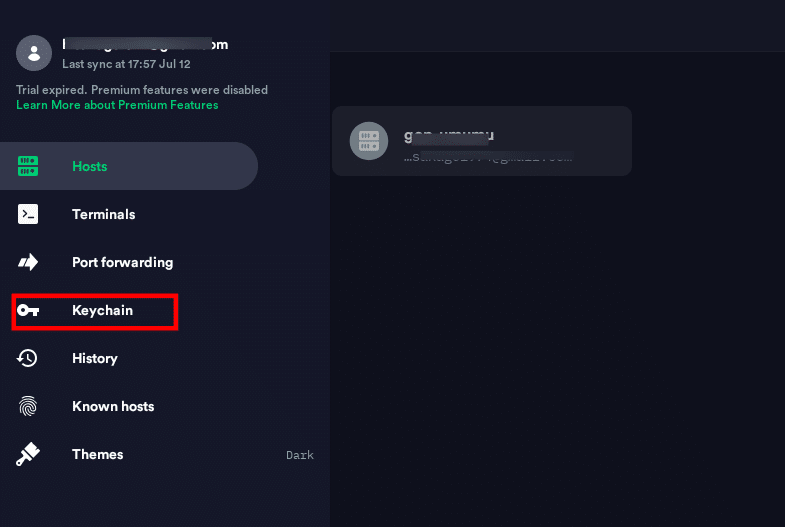Click the Port forwarding arrow icon
This screenshot has height=527, width=785.
tap(28, 262)
